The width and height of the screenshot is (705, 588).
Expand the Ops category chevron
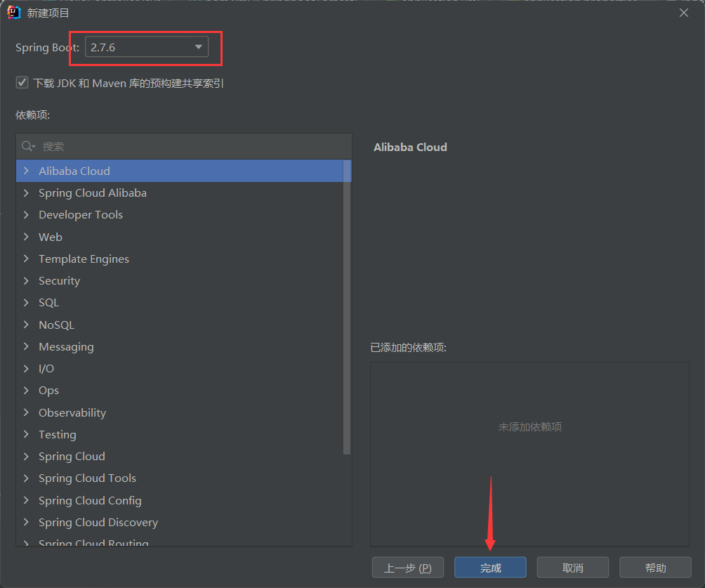click(26, 390)
